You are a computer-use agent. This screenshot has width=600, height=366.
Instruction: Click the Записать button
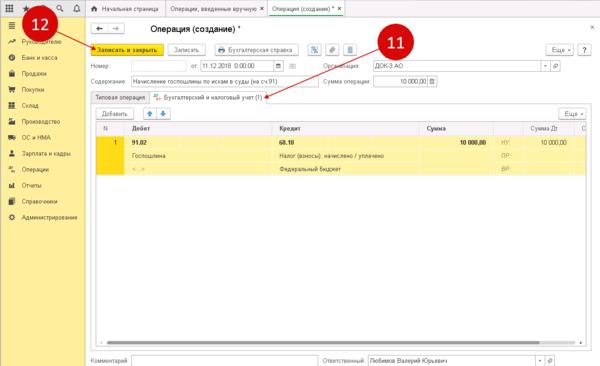[186, 50]
